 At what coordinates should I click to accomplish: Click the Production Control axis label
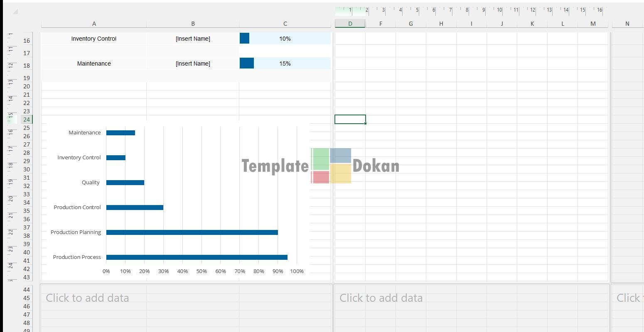click(77, 207)
